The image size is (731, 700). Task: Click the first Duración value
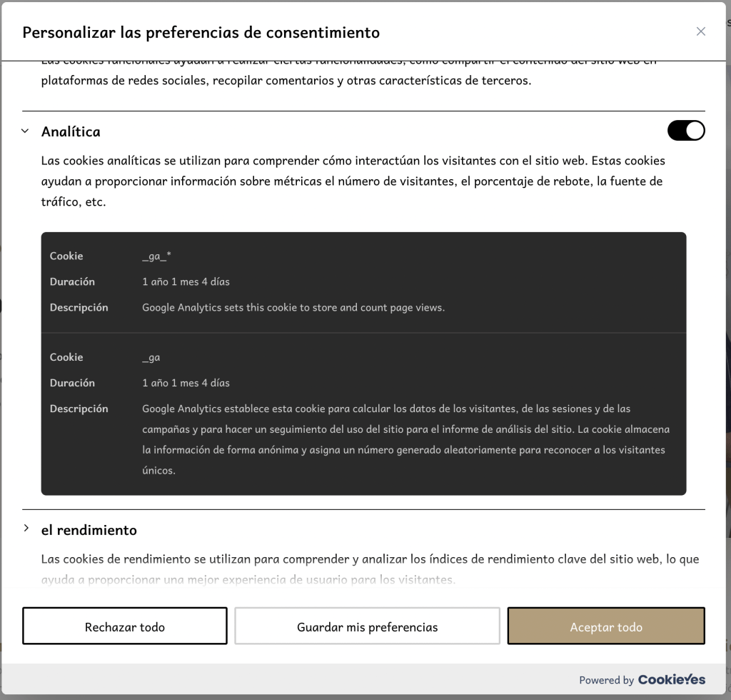point(186,281)
